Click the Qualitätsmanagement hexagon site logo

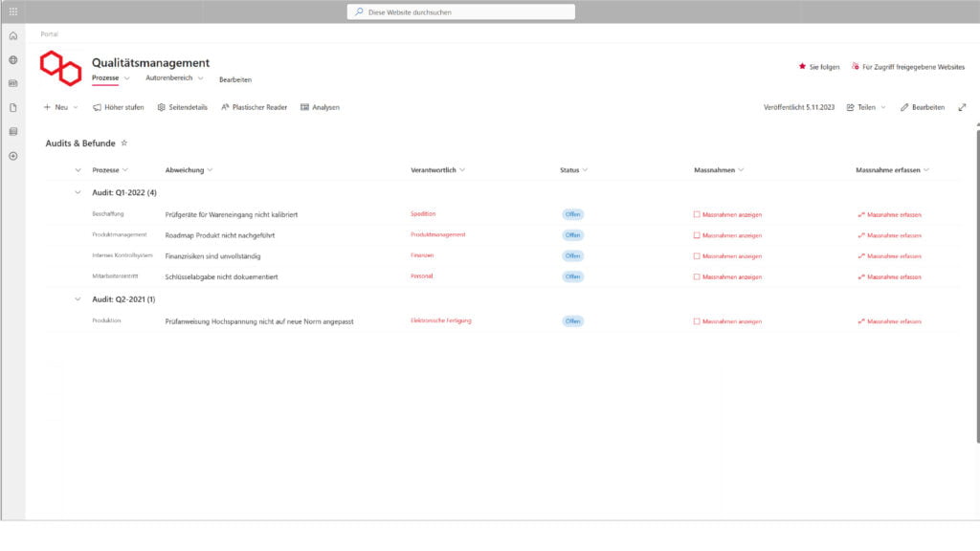click(x=60, y=68)
